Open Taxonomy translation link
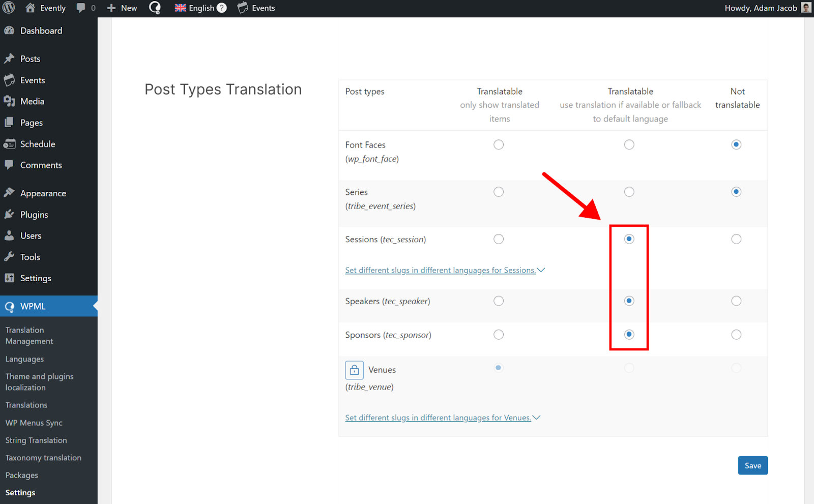 [43, 457]
